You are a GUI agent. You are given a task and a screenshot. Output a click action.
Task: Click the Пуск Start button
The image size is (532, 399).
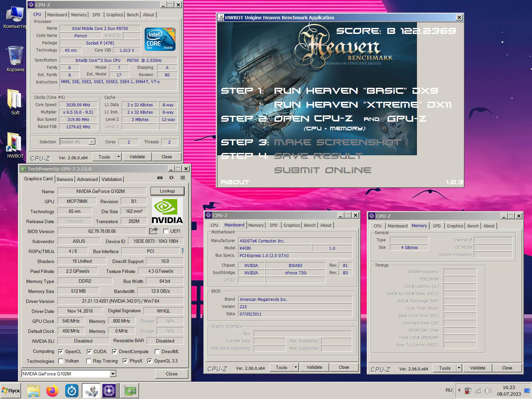[x=11, y=391]
